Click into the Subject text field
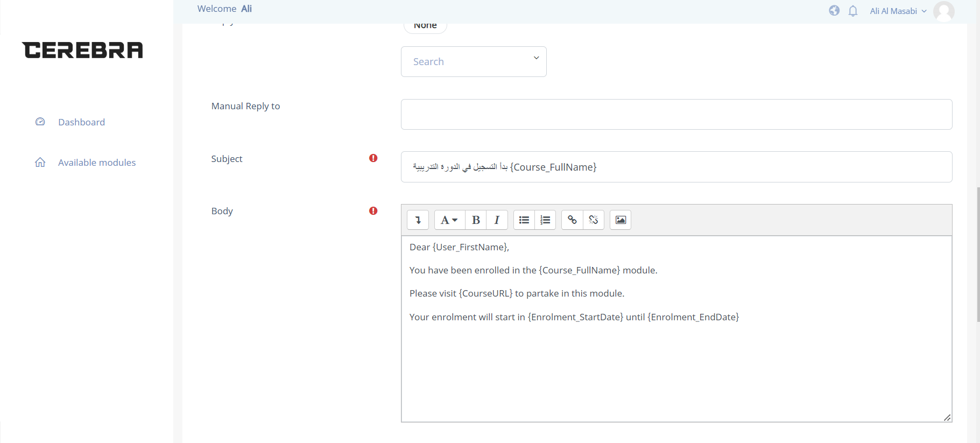Viewport: 980px width, 443px height. click(676, 167)
